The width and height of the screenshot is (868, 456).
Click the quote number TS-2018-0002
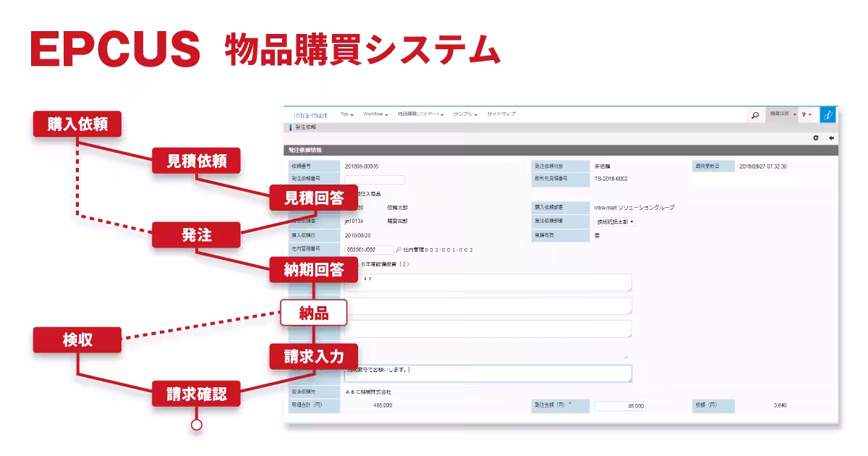611,178
